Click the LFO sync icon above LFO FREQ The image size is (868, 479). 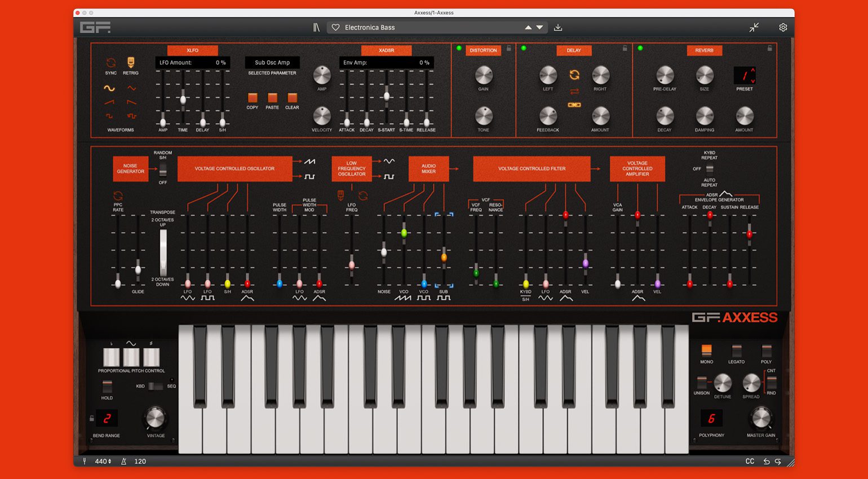(x=363, y=196)
